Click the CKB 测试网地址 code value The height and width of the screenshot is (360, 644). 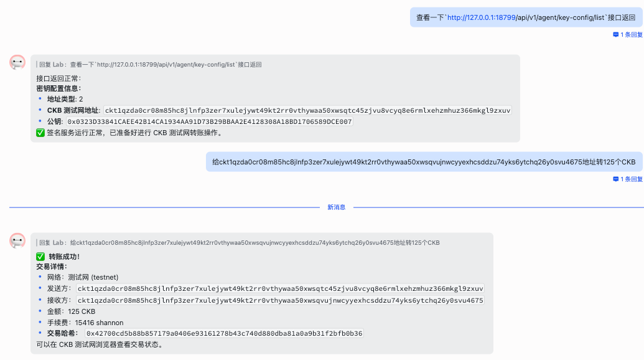point(307,110)
